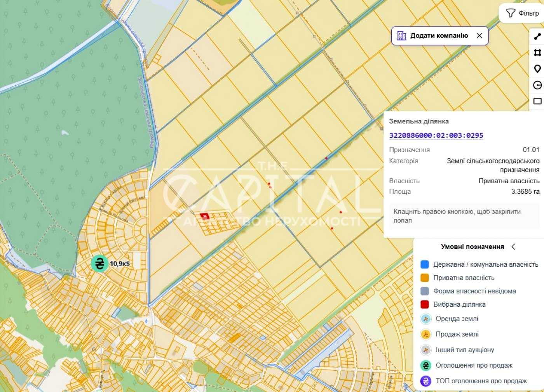
Task: Click blue Державна / комунальна власність swatch
Action: coord(425,264)
